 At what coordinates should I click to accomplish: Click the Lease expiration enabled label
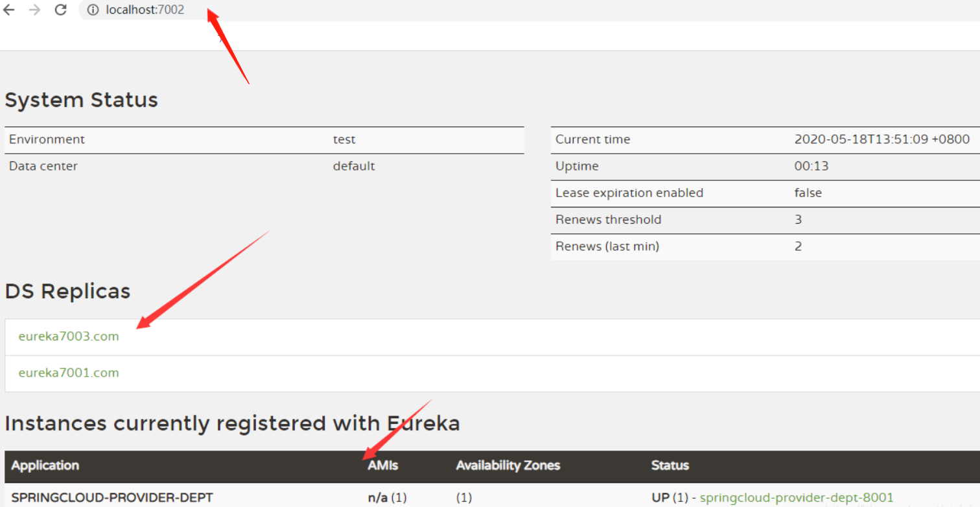click(629, 193)
